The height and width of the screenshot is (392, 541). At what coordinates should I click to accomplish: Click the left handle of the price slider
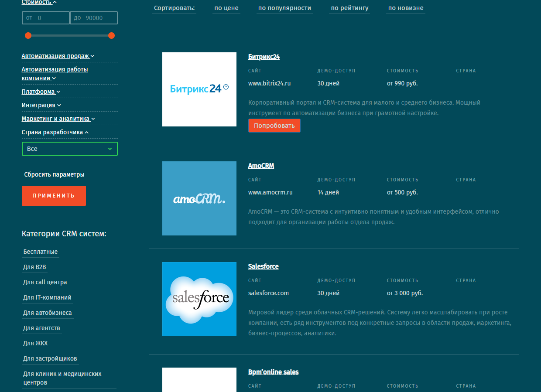click(x=28, y=35)
